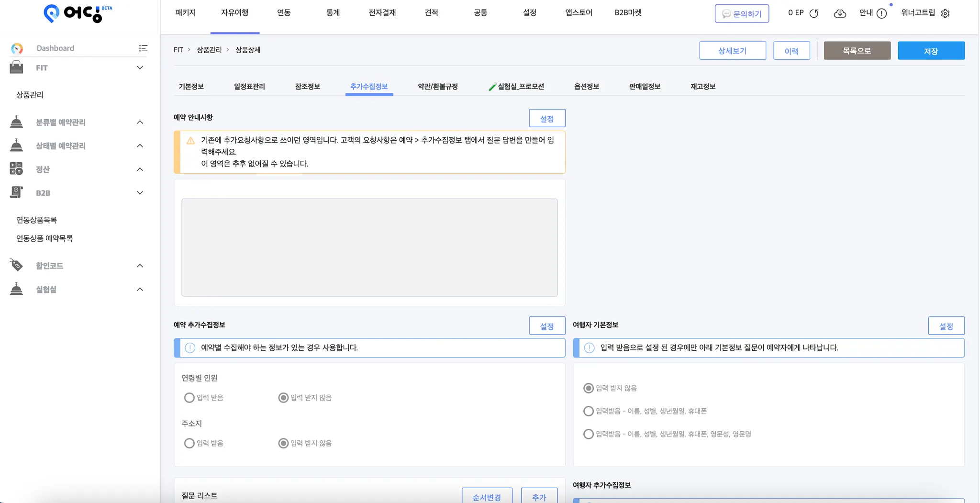Click 설정 for 예약 추가수집정보
Screen dimensions: 980x503
(x=547, y=326)
